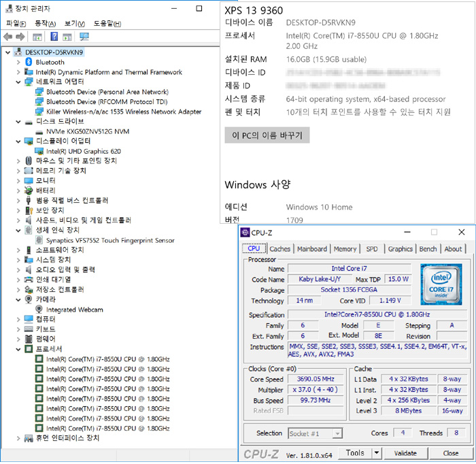Image resolution: width=476 pixels, height=464 pixels.
Task: Collapse the DESKTOP-D5RVKN9 root node
Action: 8,52
